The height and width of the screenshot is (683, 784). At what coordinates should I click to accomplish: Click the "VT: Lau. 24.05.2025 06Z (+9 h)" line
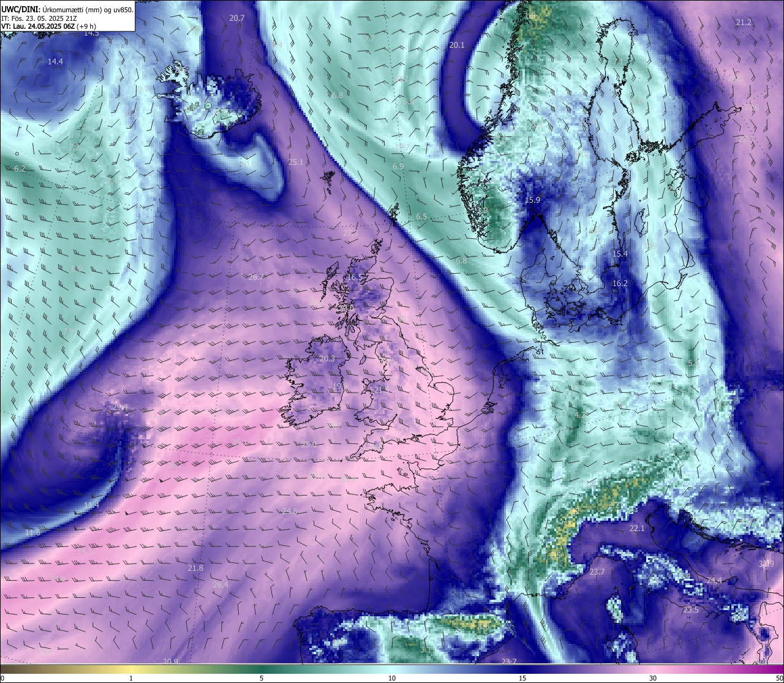[48, 26]
